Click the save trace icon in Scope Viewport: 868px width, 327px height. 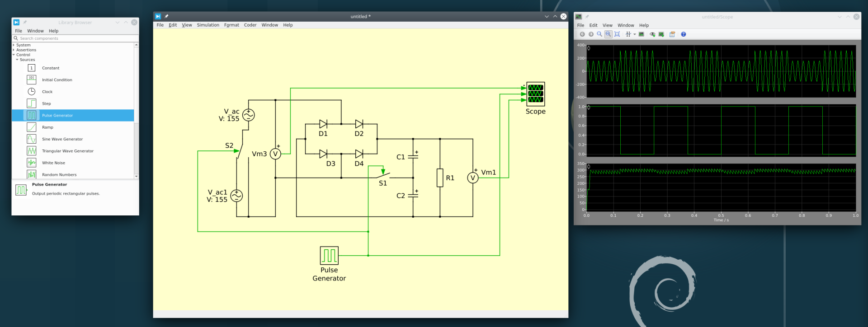[x=661, y=34]
